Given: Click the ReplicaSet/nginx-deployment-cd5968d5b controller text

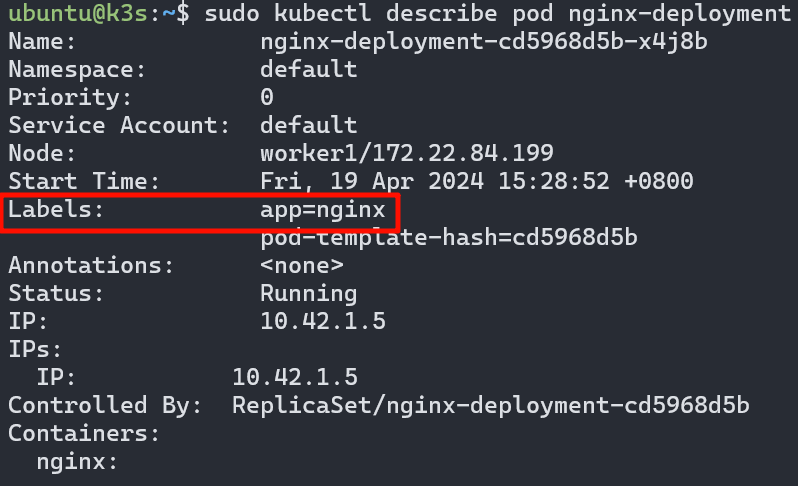Looking at the screenshot, I should tap(490, 406).
